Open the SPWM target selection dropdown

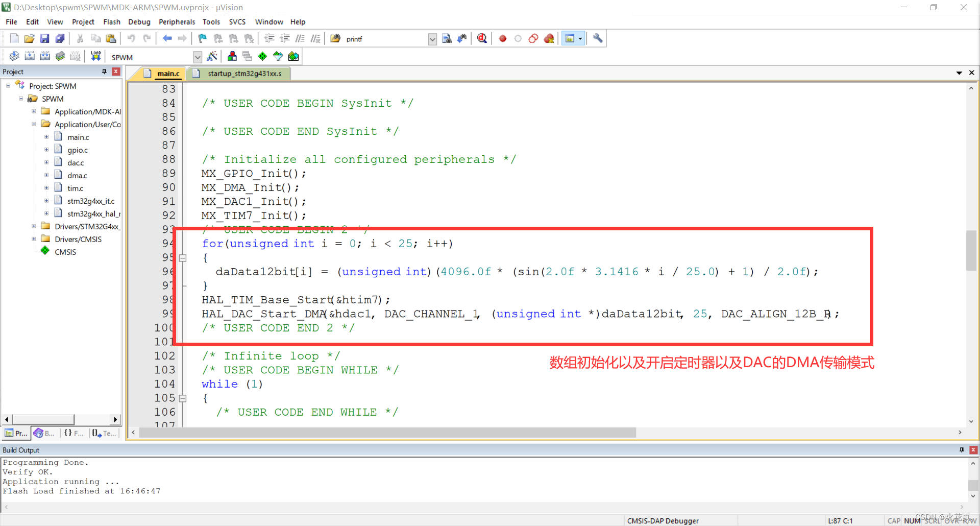point(198,57)
